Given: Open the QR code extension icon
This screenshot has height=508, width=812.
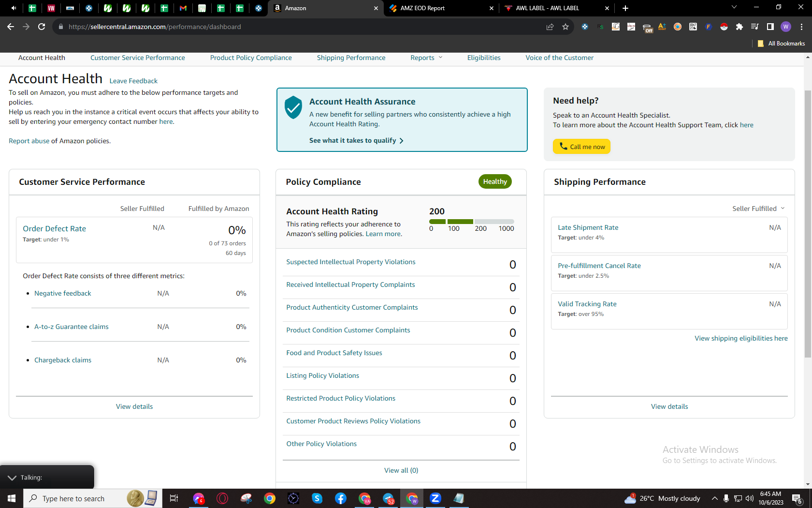Looking at the screenshot, I should (x=693, y=27).
